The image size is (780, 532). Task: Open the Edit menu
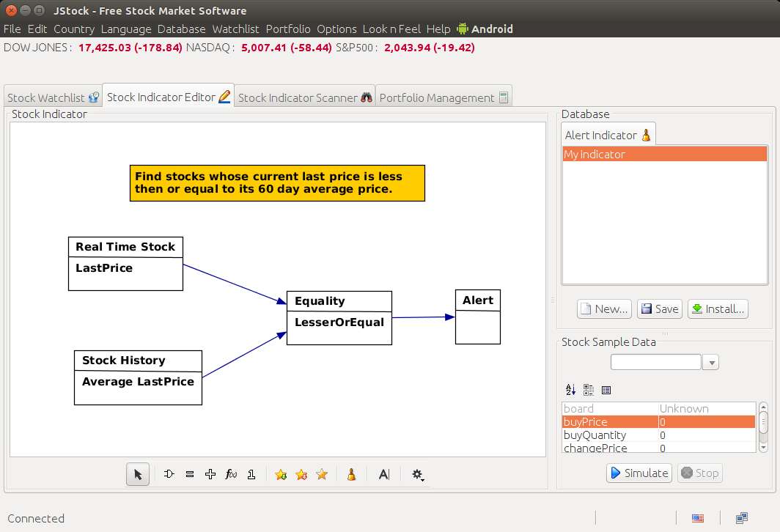[x=37, y=29]
